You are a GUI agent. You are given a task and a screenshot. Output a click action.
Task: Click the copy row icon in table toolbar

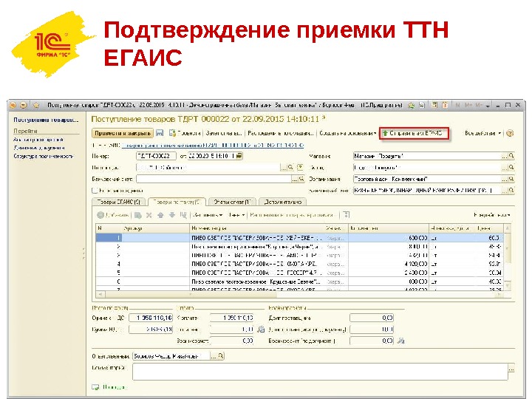[137, 215]
